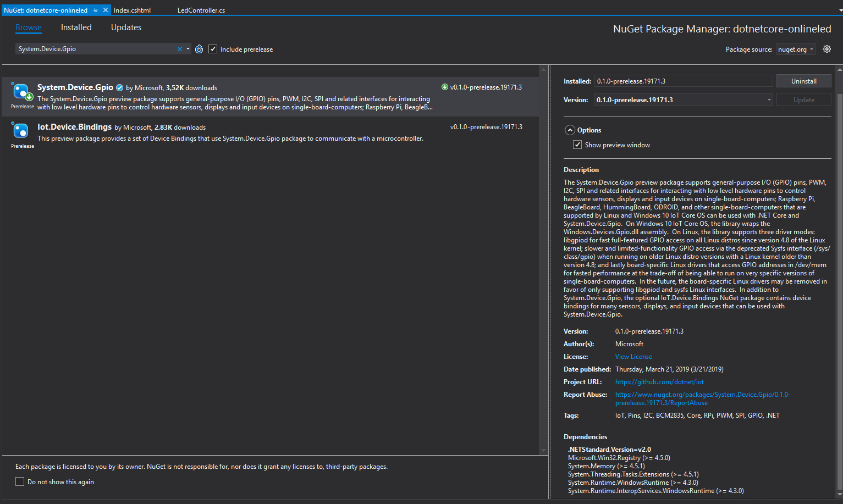Click the Iot.Device.Bindings package icon
Image resolution: width=843 pixels, height=504 pixels.
point(20,130)
